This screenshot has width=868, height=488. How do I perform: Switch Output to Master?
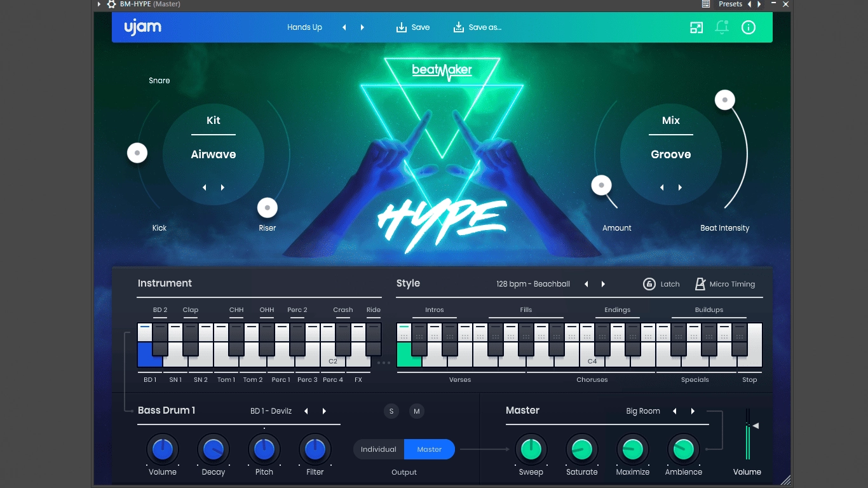coord(430,449)
